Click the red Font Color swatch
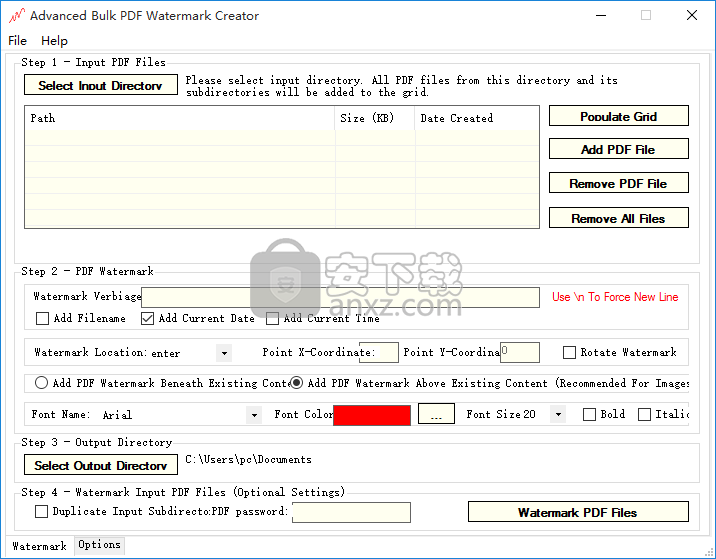716x559 pixels. tap(372, 416)
